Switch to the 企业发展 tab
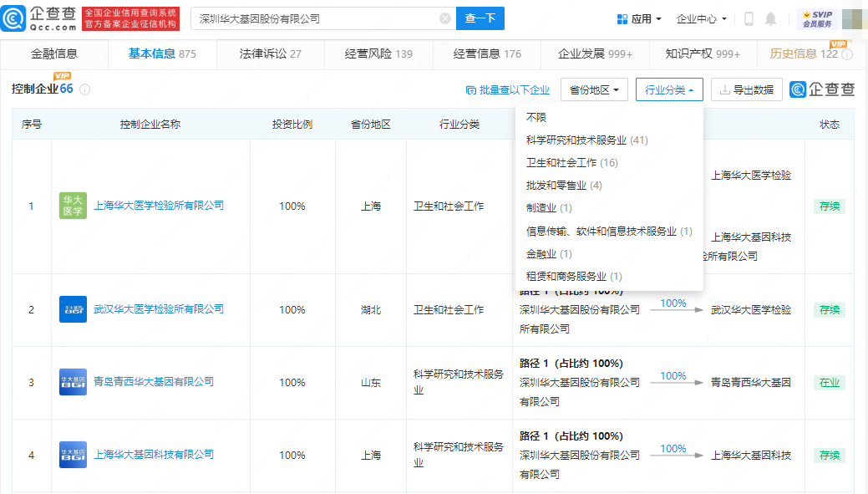 click(x=595, y=53)
